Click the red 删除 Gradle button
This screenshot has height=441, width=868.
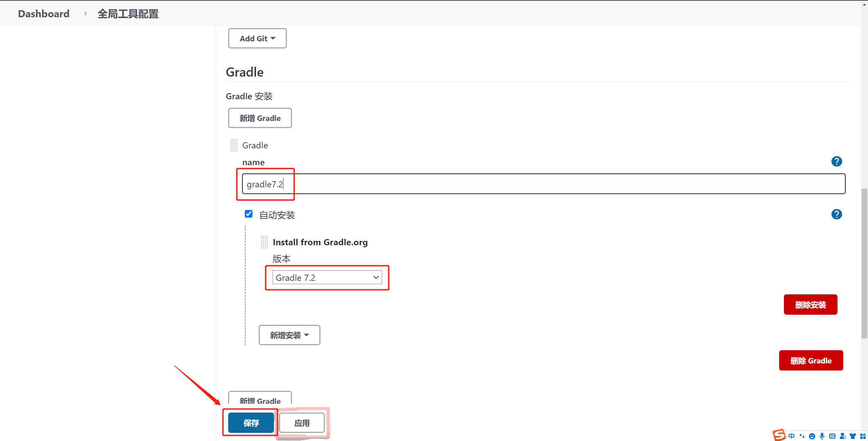(x=811, y=361)
